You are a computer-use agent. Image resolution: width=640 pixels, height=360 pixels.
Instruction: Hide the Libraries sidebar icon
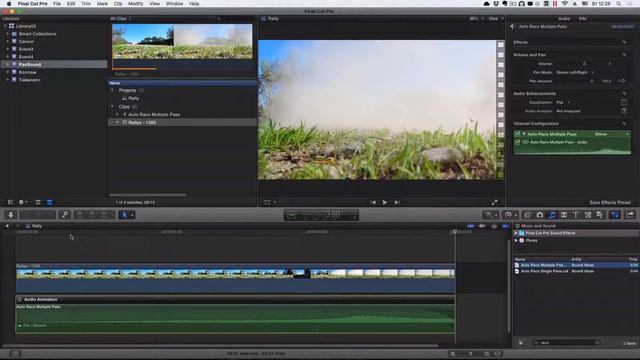[11, 202]
